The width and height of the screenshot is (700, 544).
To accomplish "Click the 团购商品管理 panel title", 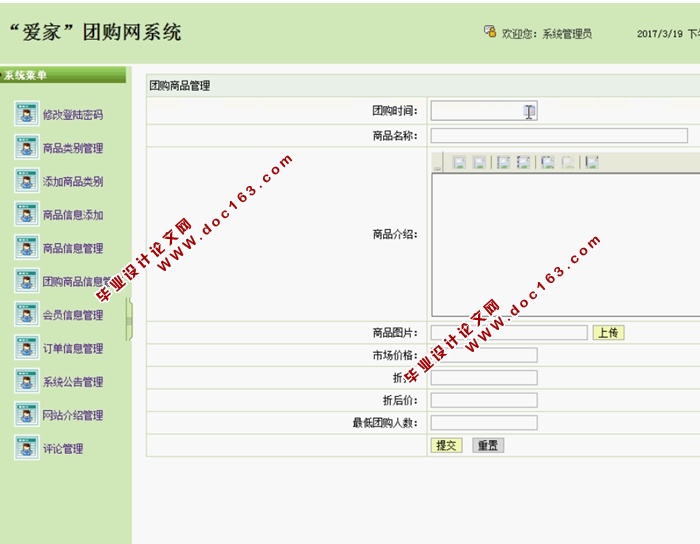I will click(x=179, y=86).
